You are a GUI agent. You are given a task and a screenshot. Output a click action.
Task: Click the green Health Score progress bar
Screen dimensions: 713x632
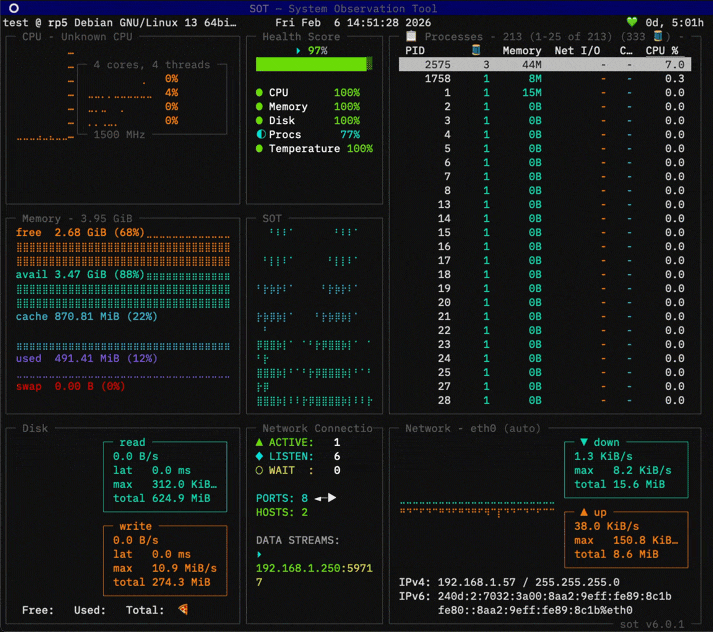click(314, 64)
